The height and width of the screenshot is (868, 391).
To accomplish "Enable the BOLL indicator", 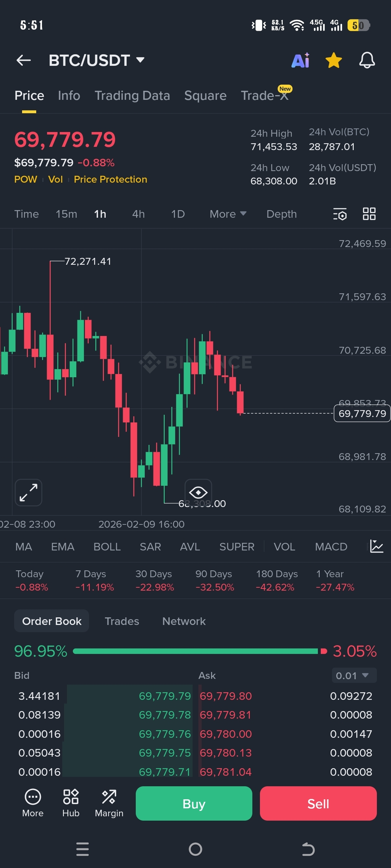I will 107,547.
